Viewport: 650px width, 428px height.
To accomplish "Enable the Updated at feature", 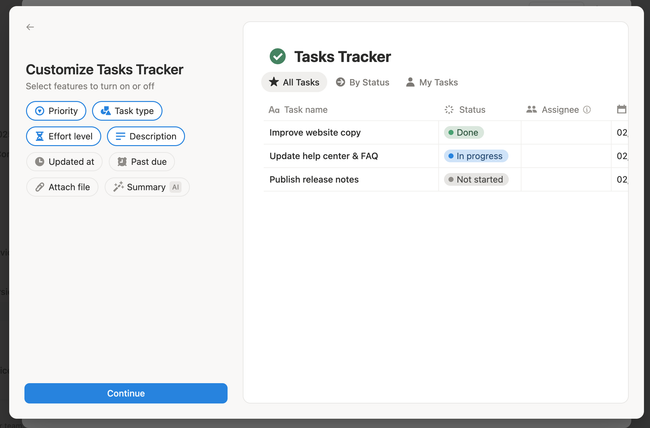I will 64,161.
